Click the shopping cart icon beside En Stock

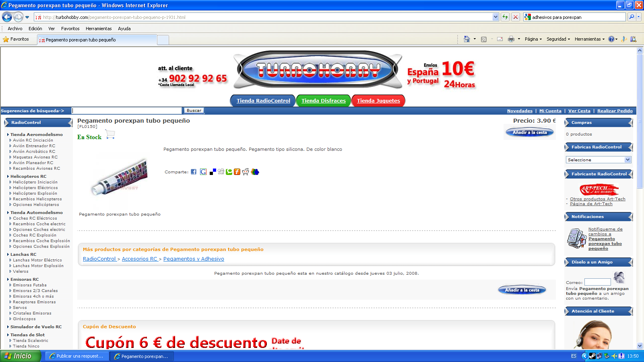coord(110,134)
